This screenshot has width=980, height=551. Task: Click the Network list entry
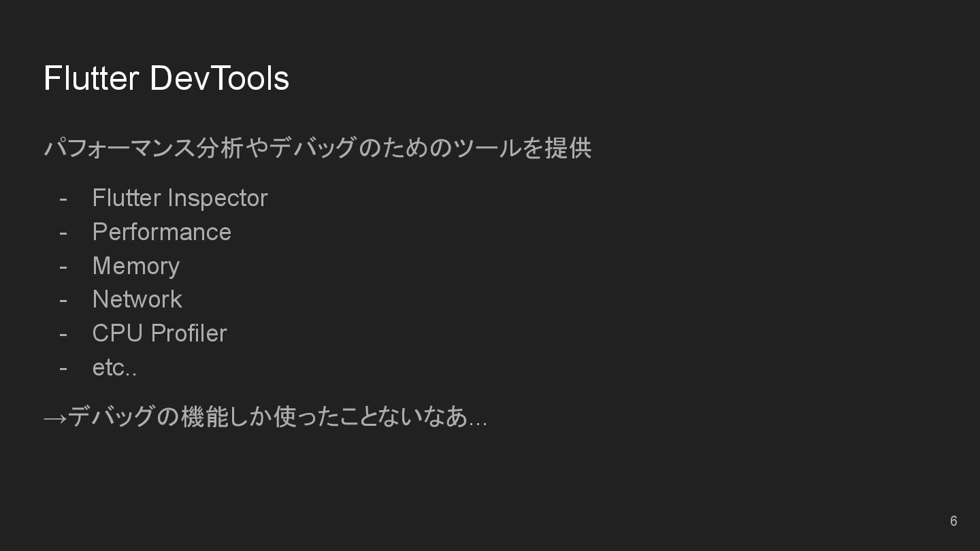(137, 299)
